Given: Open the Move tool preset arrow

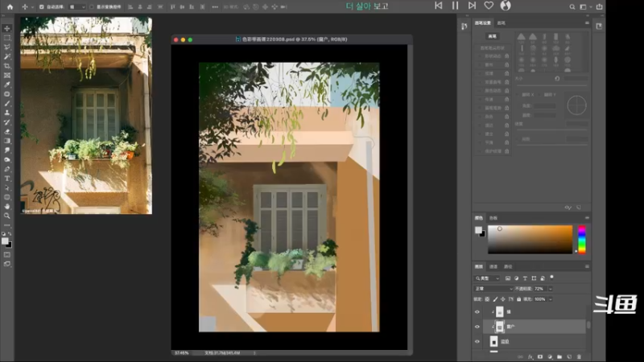Looking at the screenshot, I should pos(32,7).
